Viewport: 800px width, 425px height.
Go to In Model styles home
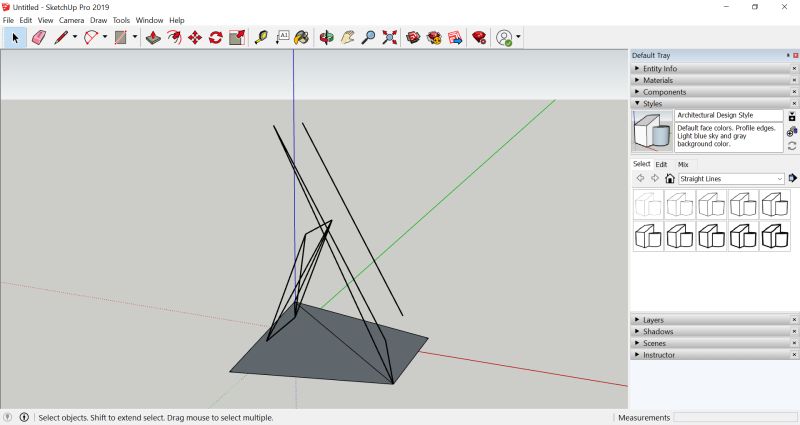click(x=670, y=179)
